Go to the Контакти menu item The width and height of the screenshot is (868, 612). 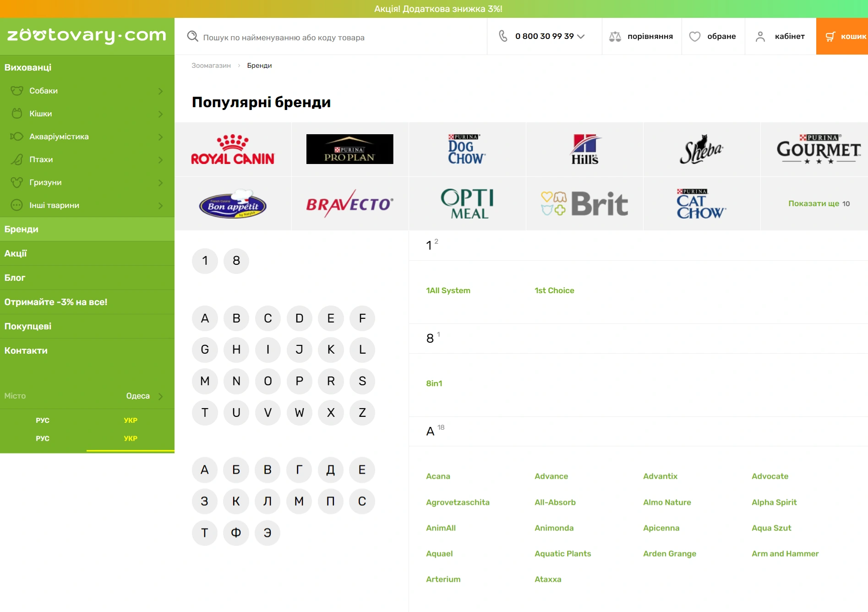point(26,350)
